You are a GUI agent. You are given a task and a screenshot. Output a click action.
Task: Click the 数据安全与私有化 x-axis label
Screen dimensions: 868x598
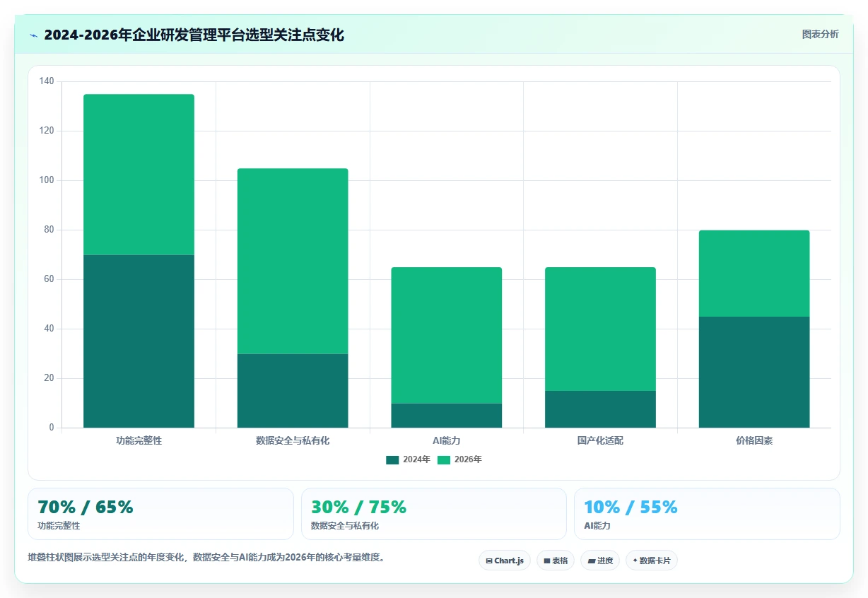click(x=293, y=440)
